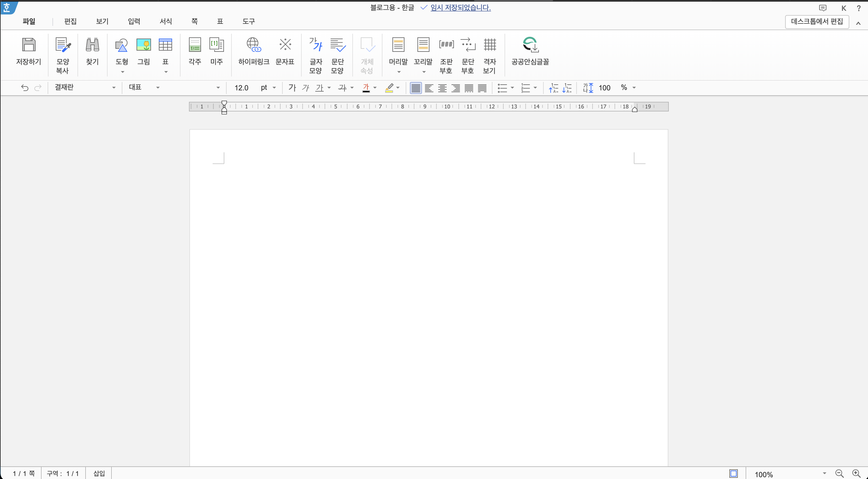Click the zoom in magnifier in status bar
Viewport: 868px width, 479px height.
[x=856, y=474]
